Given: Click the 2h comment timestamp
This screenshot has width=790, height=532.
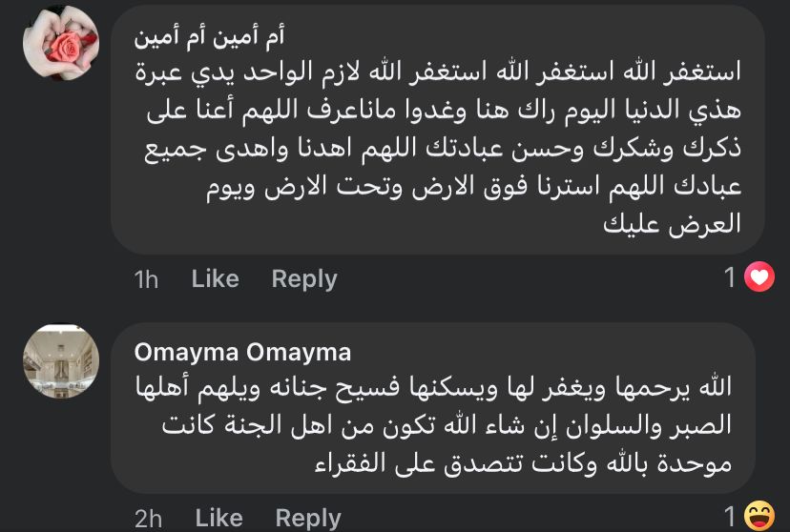Looking at the screenshot, I should (148, 519).
